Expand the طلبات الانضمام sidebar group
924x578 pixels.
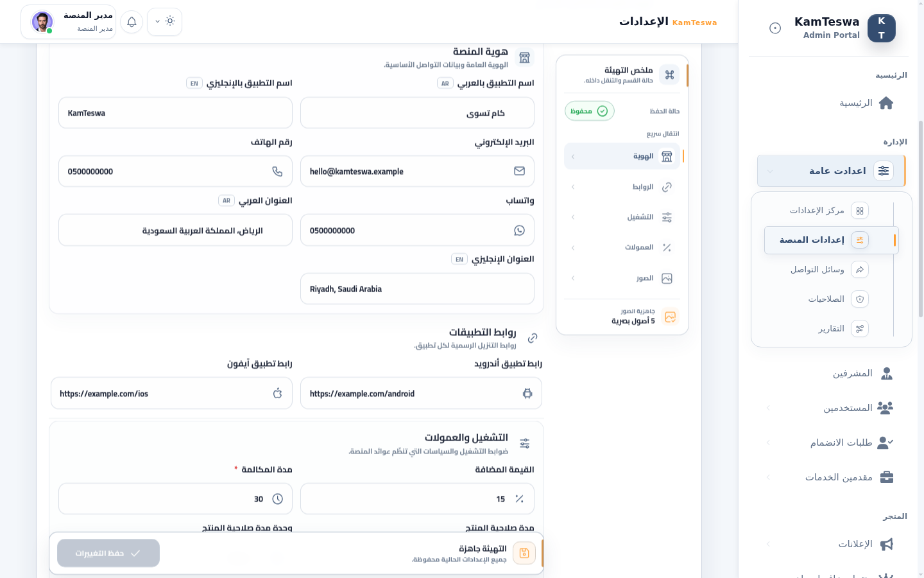point(831,442)
